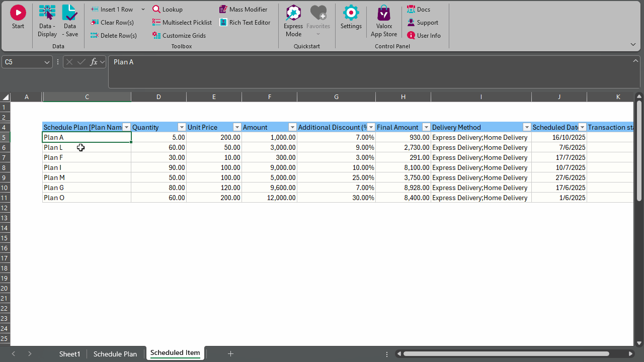Expand the Insert 1 Row dropdown arrow

coord(143,10)
